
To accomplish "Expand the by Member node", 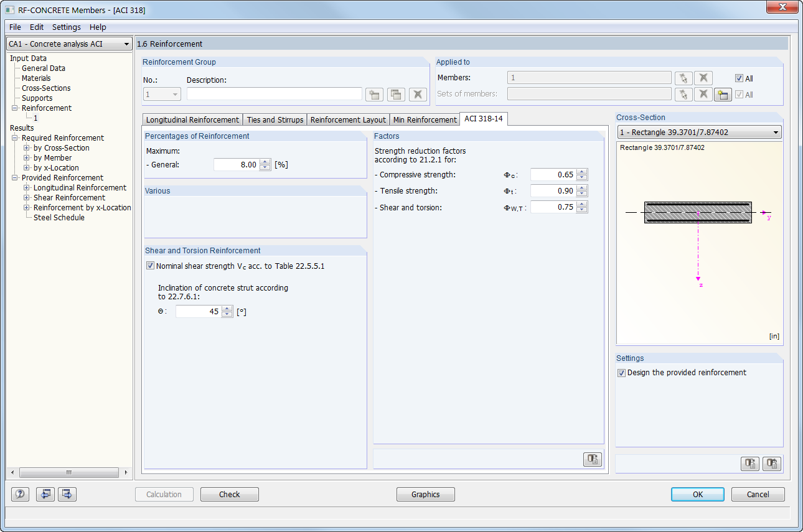I will point(27,158).
